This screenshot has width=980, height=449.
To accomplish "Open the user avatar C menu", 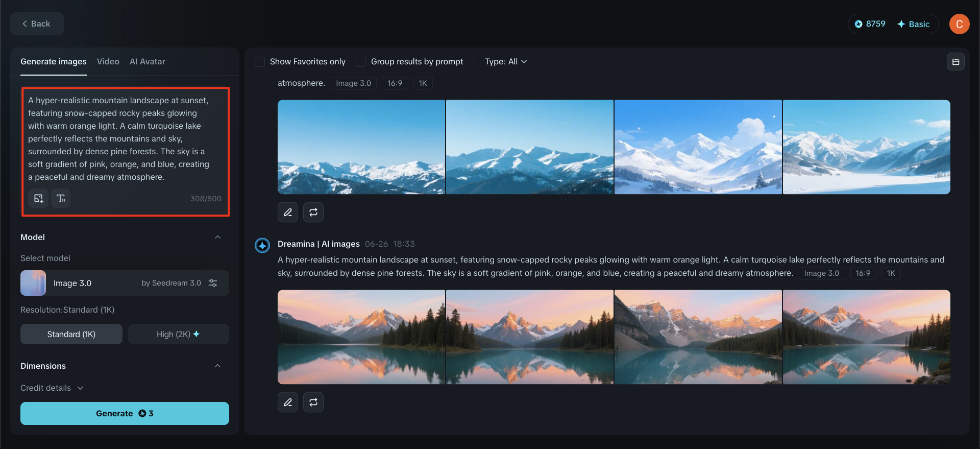I will tap(959, 24).
